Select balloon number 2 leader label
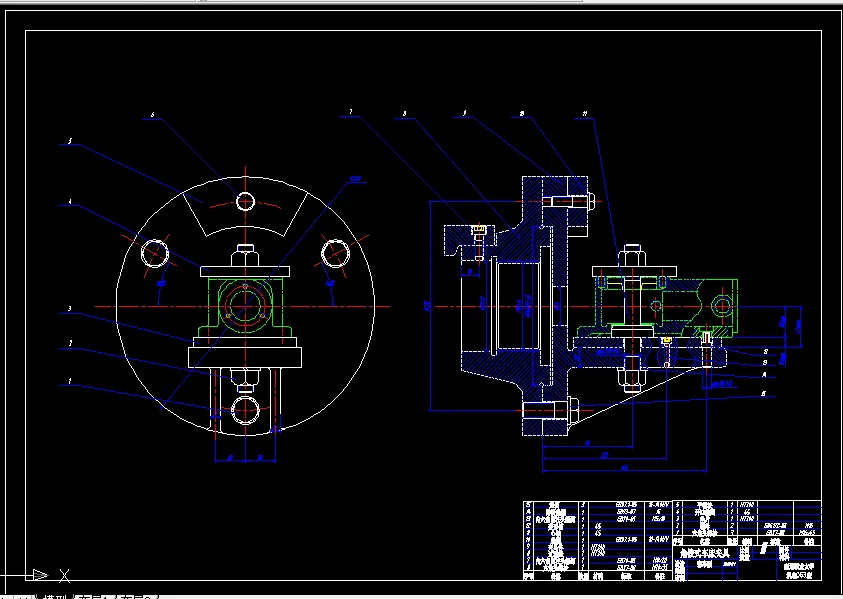Screen dimensions: 843x599 (70, 343)
